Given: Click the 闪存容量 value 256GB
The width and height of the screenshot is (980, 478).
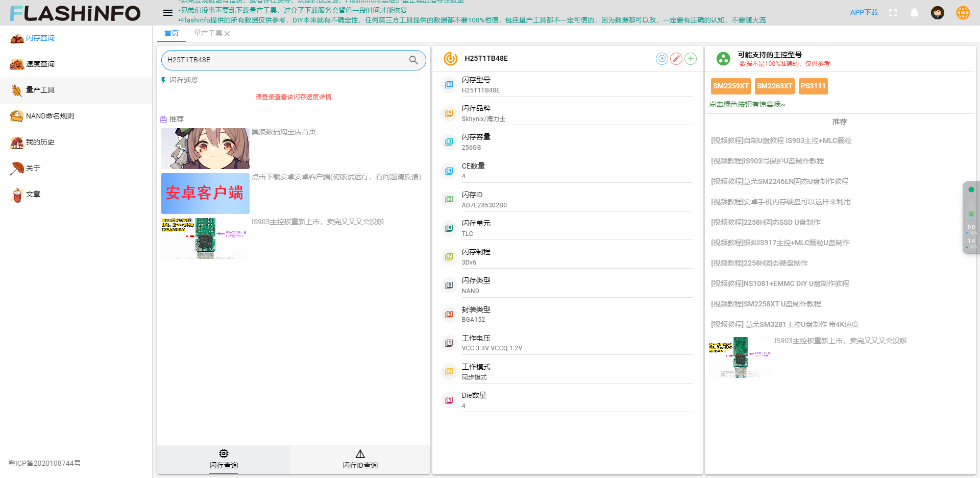Looking at the screenshot, I should (x=472, y=148).
